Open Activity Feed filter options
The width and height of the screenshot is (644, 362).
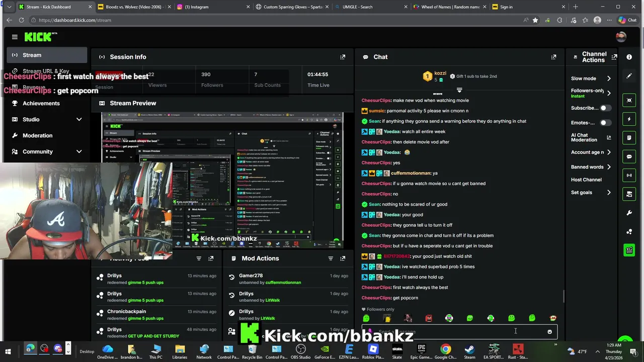coord(199,258)
